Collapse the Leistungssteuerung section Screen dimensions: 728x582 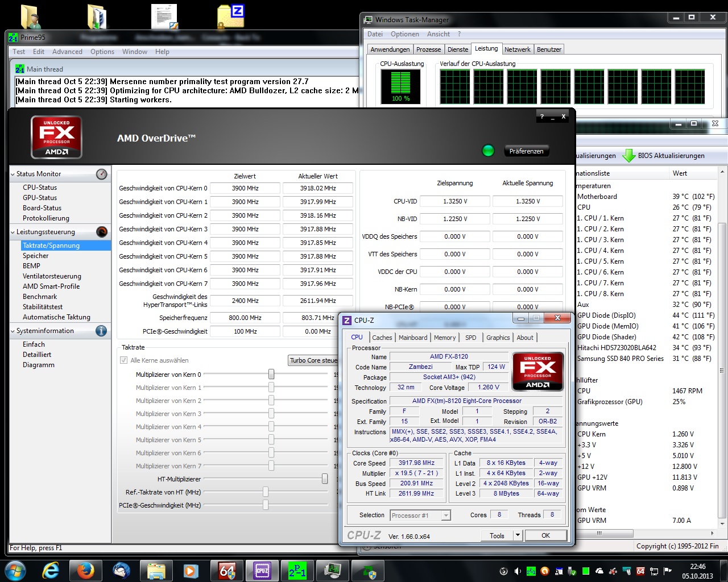[x=13, y=232]
